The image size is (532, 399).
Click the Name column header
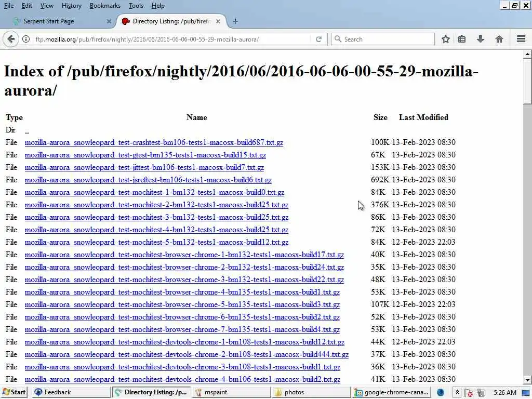pos(197,117)
